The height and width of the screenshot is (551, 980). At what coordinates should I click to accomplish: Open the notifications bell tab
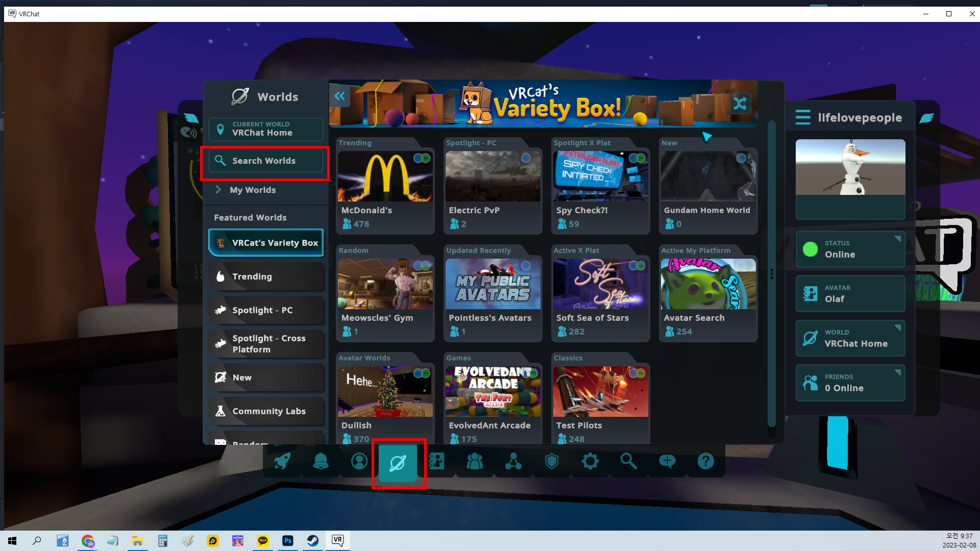click(321, 461)
